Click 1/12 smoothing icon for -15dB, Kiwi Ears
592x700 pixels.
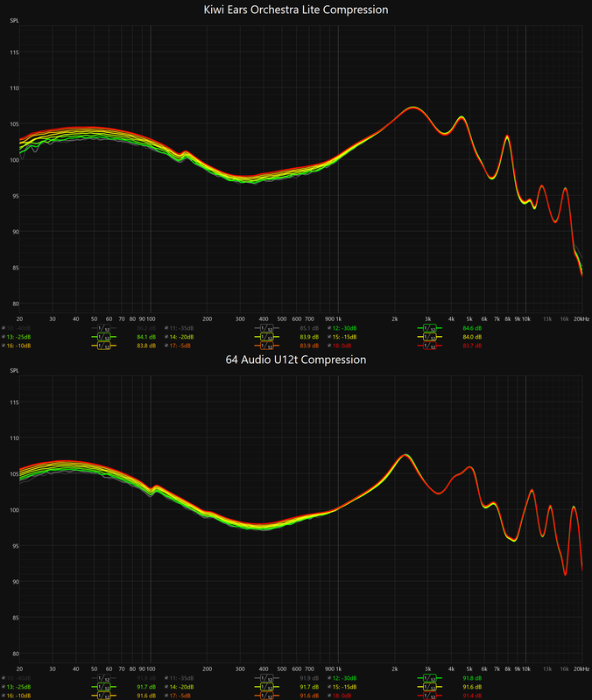click(x=430, y=337)
